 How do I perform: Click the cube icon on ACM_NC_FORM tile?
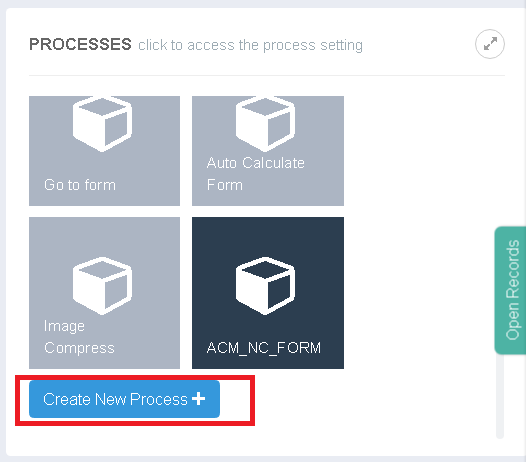pos(265,286)
